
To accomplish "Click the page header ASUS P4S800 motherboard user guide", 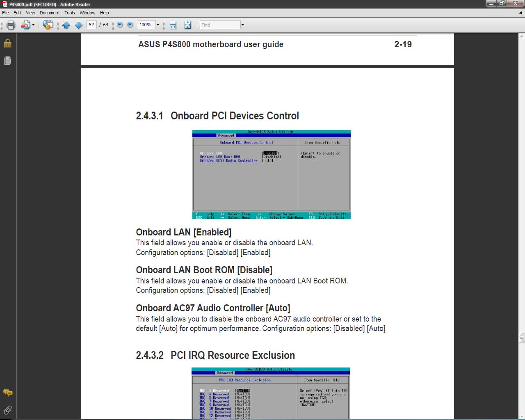I will 211,44.
